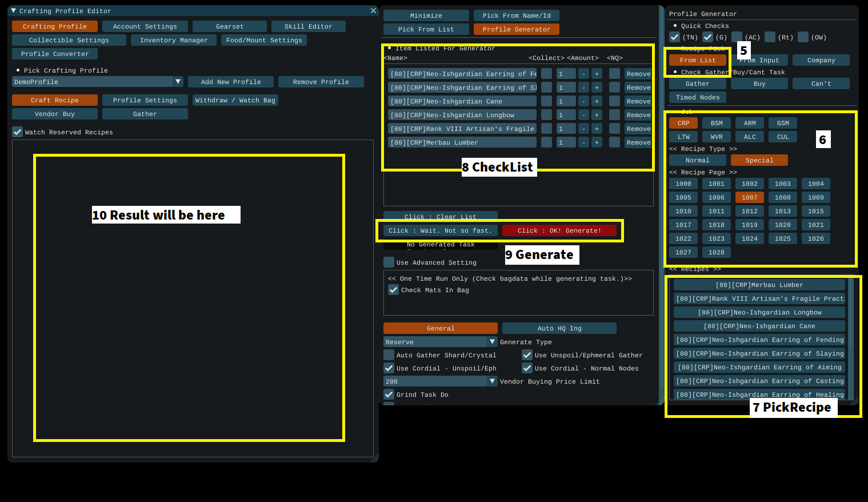Select recipe page 1012

click(750, 211)
